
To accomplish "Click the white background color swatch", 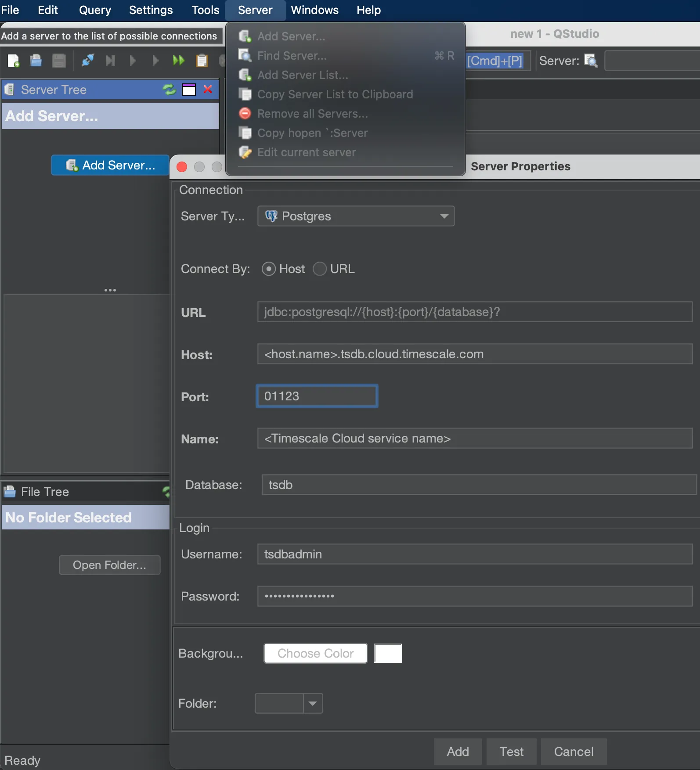I will (388, 653).
